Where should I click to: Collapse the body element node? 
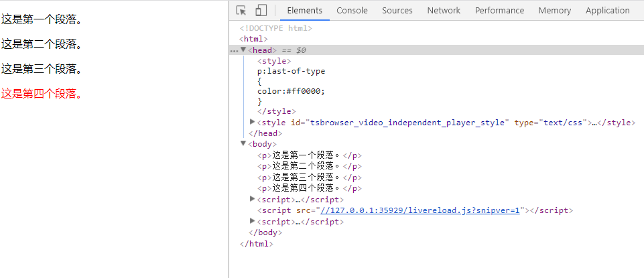click(x=243, y=143)
